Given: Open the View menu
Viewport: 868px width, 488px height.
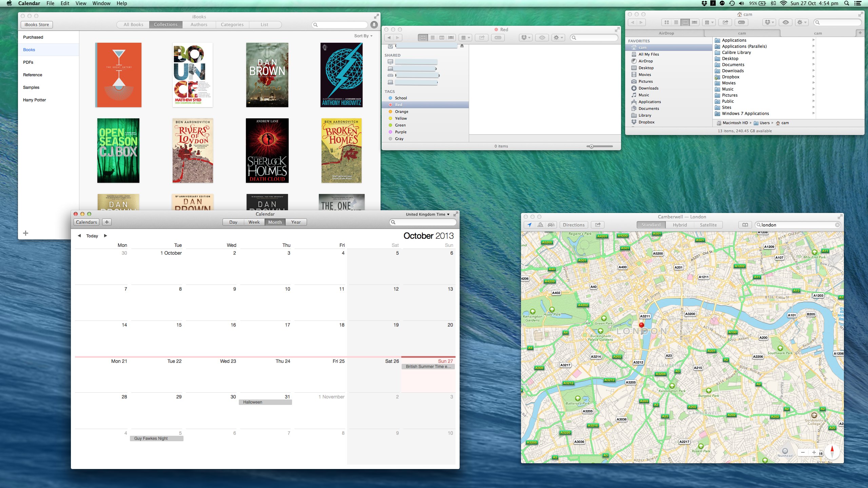Looking at the screenshot, I should pos(81,3).
